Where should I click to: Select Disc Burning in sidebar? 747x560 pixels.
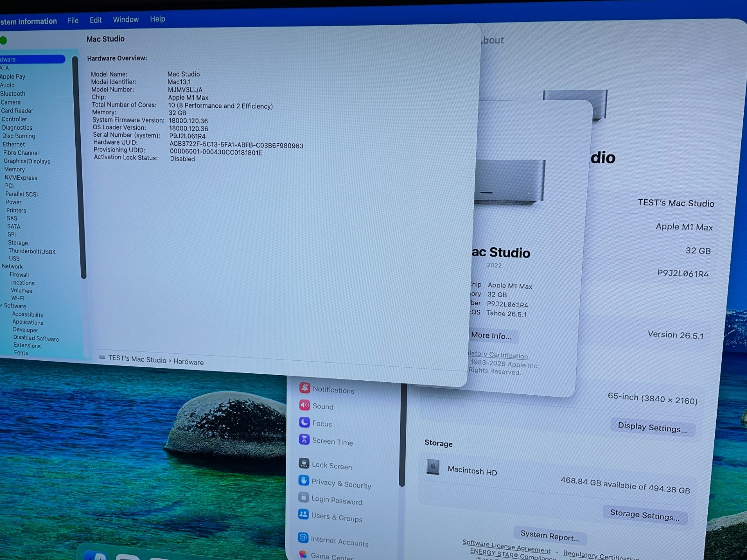pyautogui.click(x=19, y=136)
